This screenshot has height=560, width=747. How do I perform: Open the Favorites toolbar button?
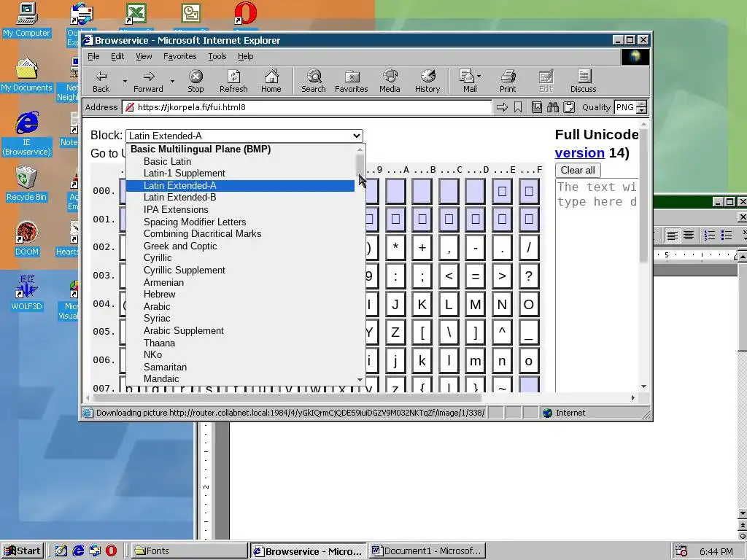[x=351, y=82]
